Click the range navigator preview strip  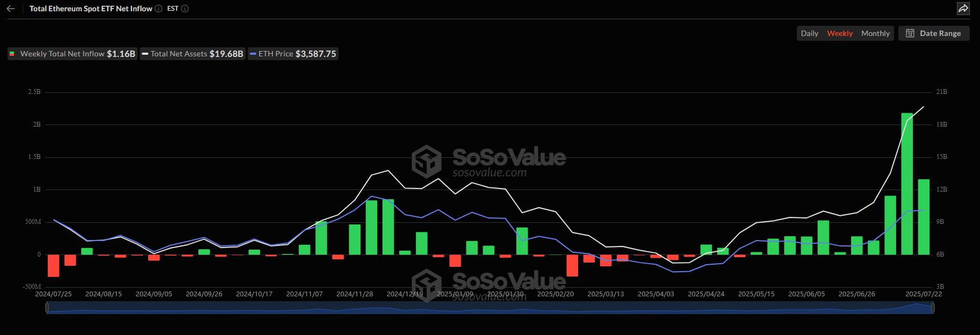tap(490, 308)
